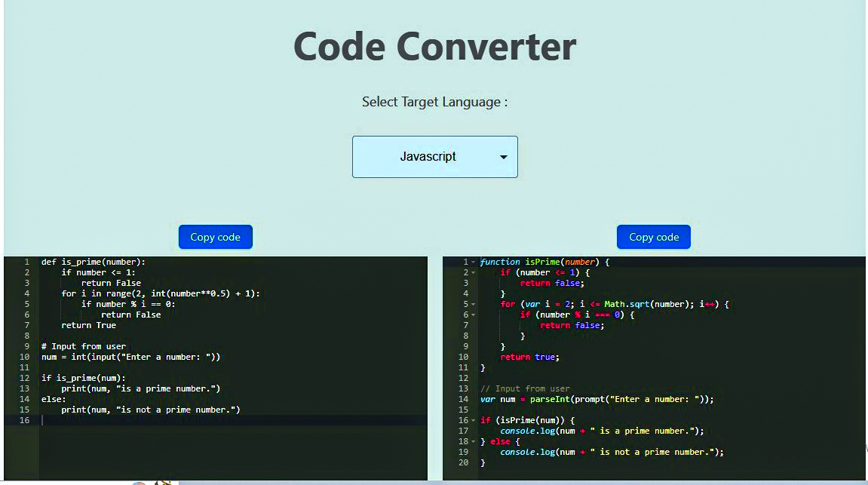Collapse the if block fold on line 2
Screen dimensions: 868x485
coord(474,272)
